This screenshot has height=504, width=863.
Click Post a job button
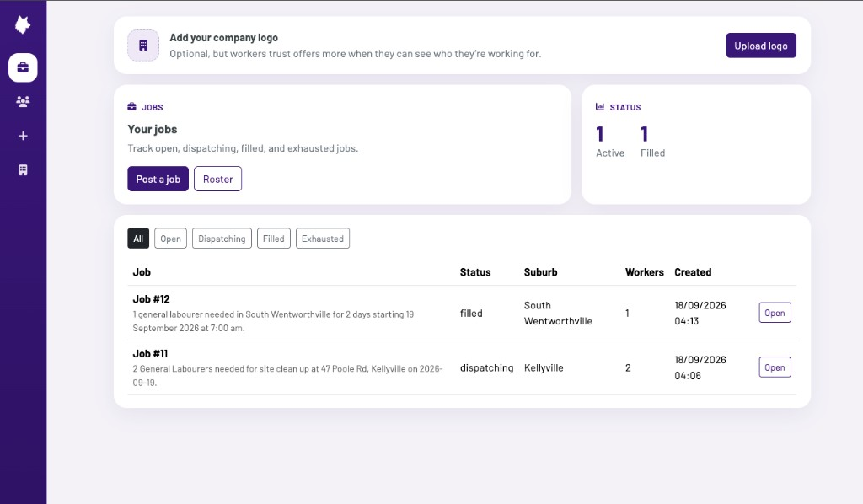pos(158,179)
